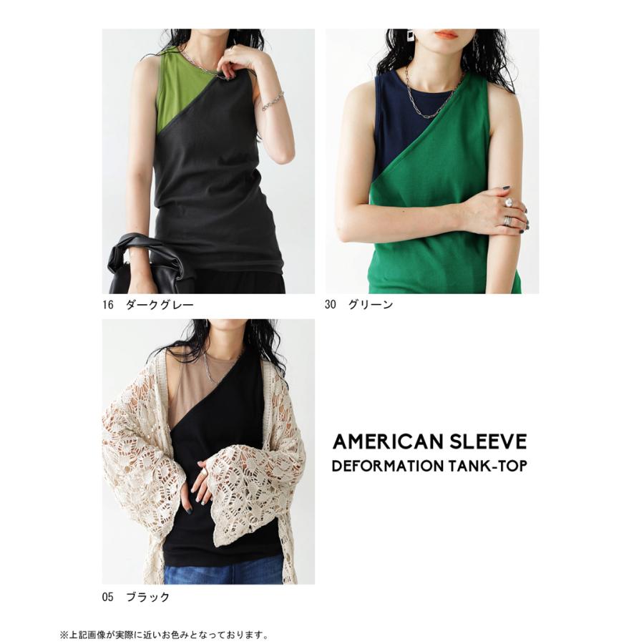Screen dimensions: 644x644
Task: Select the 16 ダークグレー color label
Action: tap(148, 304)
